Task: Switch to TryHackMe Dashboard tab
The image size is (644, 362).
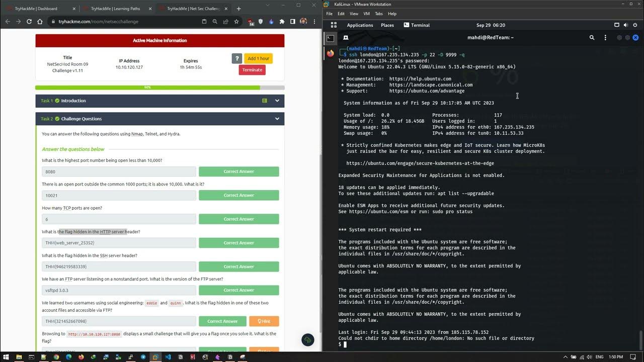Action: tap(39, 9)
